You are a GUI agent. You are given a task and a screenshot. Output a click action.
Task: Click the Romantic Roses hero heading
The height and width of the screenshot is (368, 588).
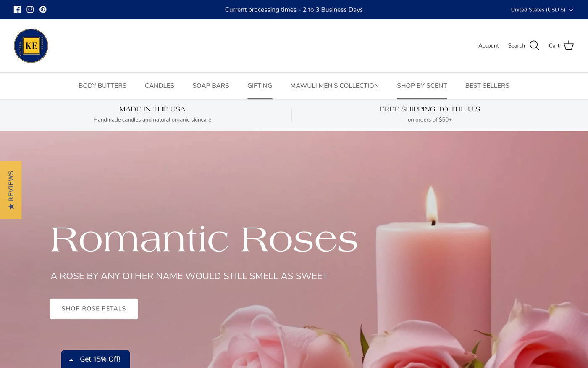point(204,239)
